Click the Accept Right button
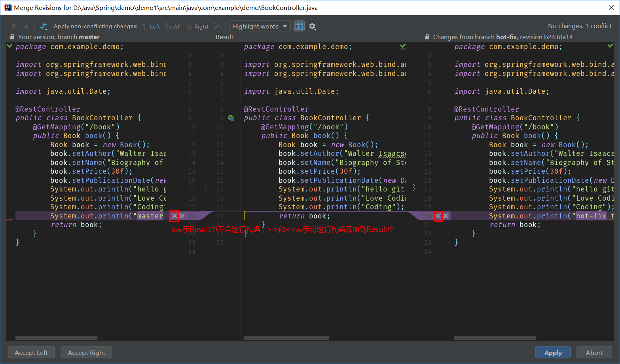The height and width of the screenshot is (364, 620). click(86, 353)
